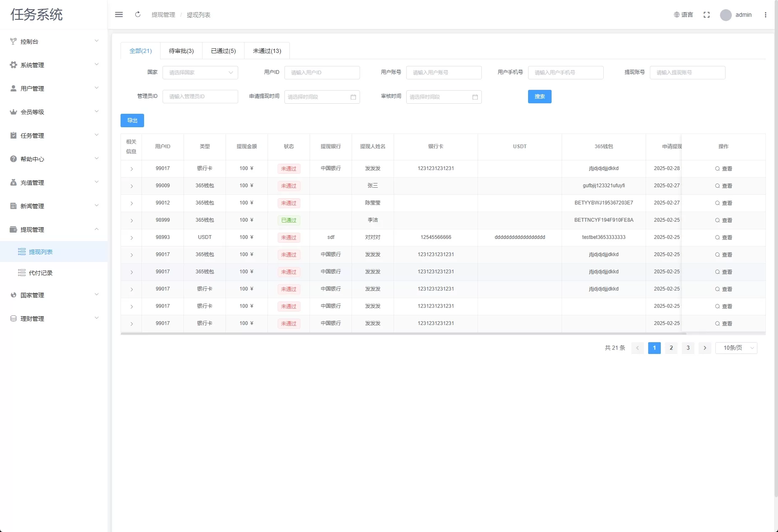
Task: Toggle fullscreen mode icon
Action: click(x=707, y=15)
